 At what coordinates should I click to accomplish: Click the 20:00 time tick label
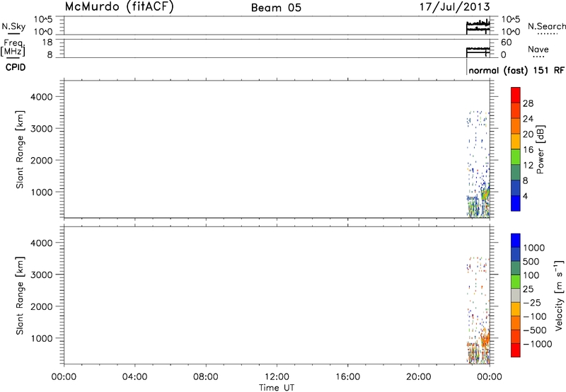419,377
